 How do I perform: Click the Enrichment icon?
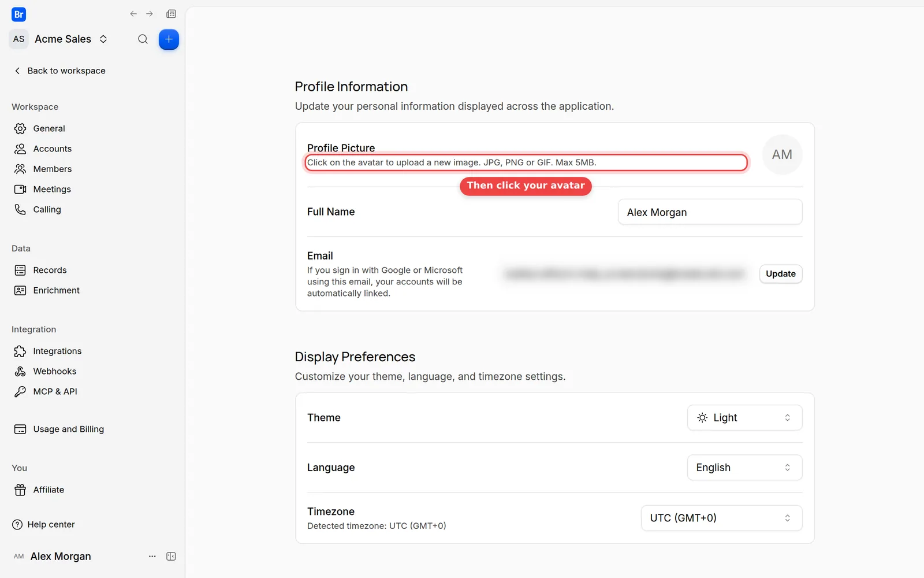point(20,290)
